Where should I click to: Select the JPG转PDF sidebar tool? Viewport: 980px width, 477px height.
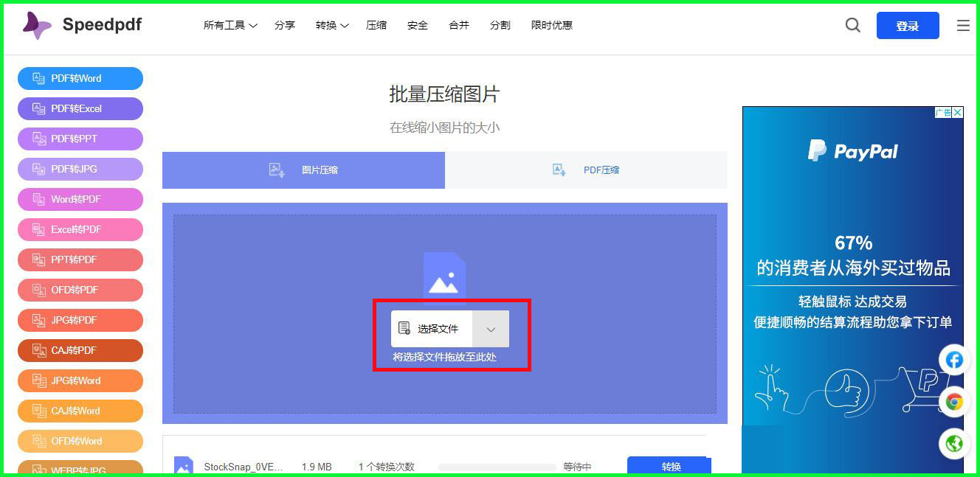[x=80, y=320]
